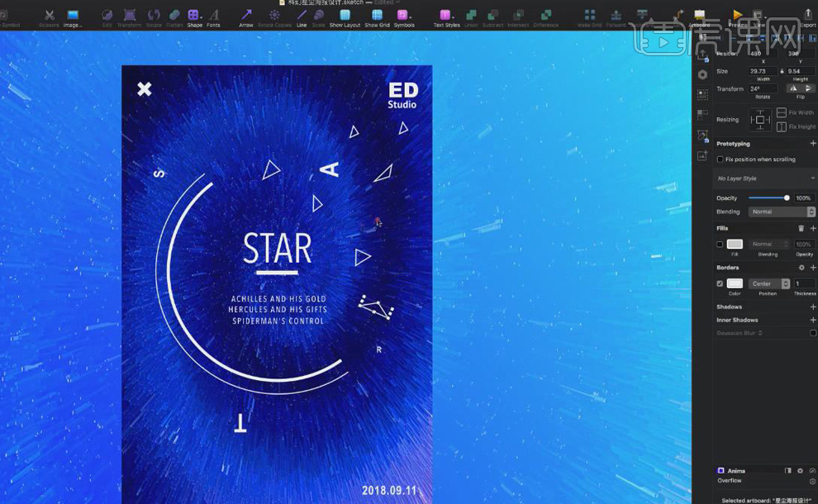
Task: Choose Gaussian Blur type dropdown
Action: (x=740, y=333)
